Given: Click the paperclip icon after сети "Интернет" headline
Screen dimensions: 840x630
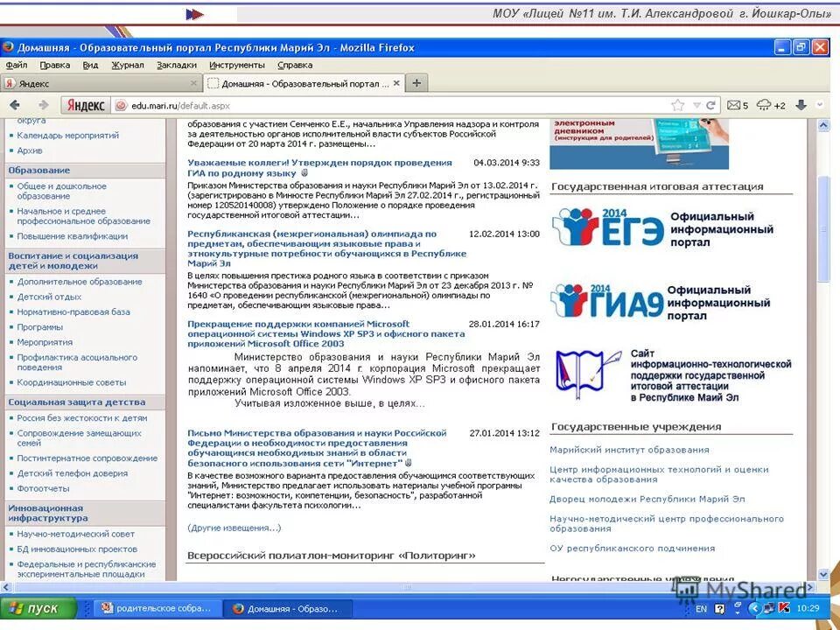Looking at the screenshot, I should [409, 463].
